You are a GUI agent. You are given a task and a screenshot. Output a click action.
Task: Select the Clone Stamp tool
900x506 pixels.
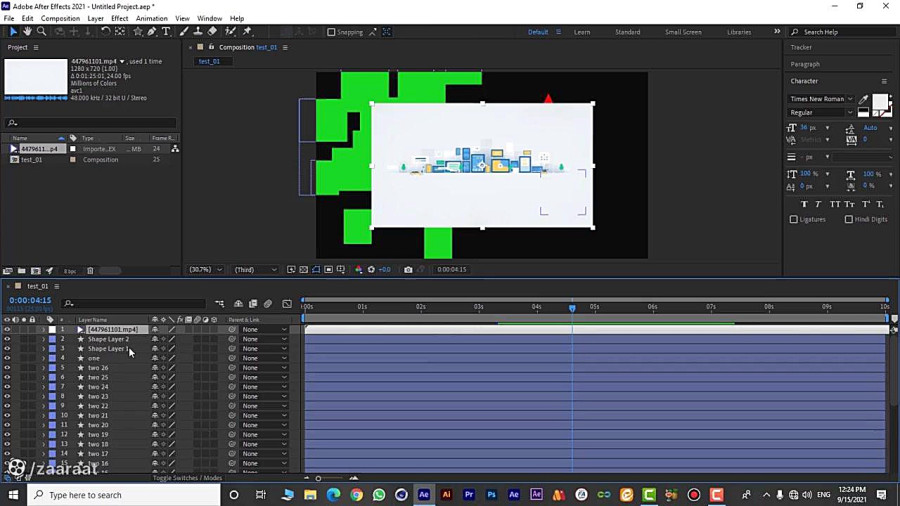pyautogui.click(x=198, y=32)
